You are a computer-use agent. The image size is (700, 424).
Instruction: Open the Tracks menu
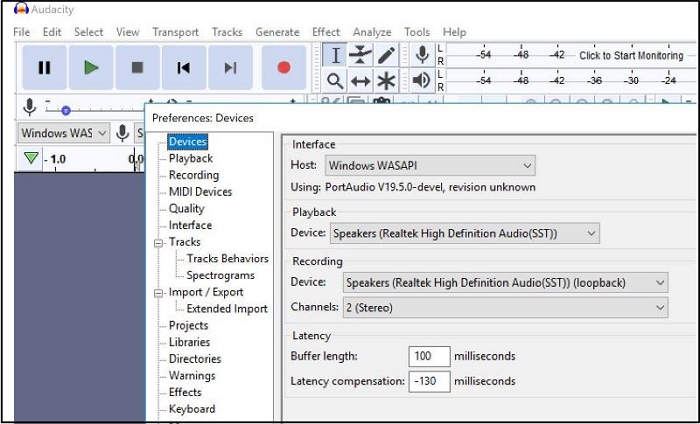tap(227, 32)
